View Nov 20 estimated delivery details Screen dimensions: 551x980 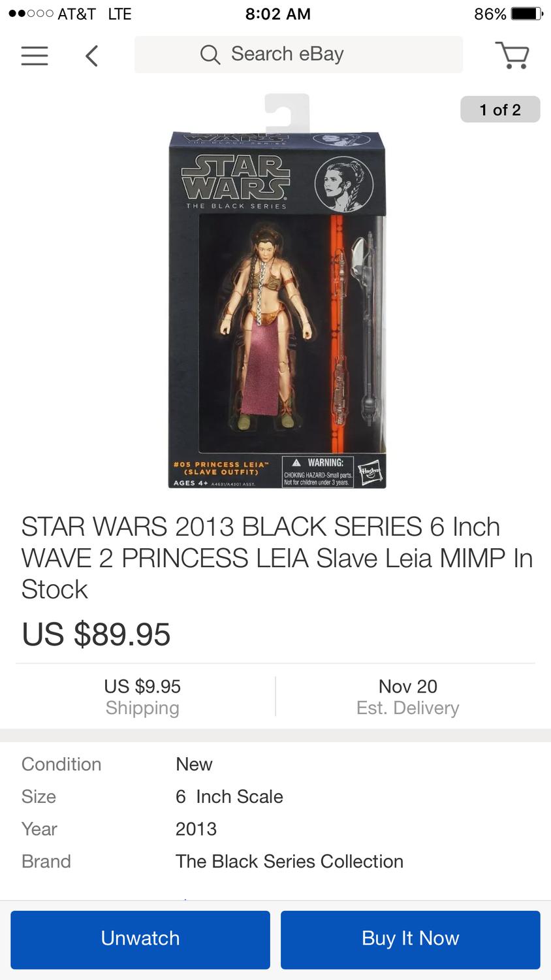click(x=407, y=696)
